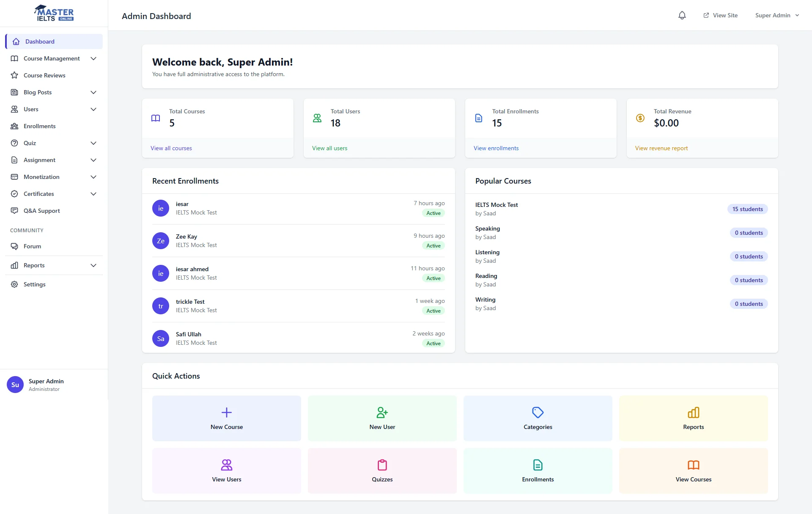This screenshot has width=812, height=514.
Task: Open Course Management in the sidebar
Action: click(54, 58)
